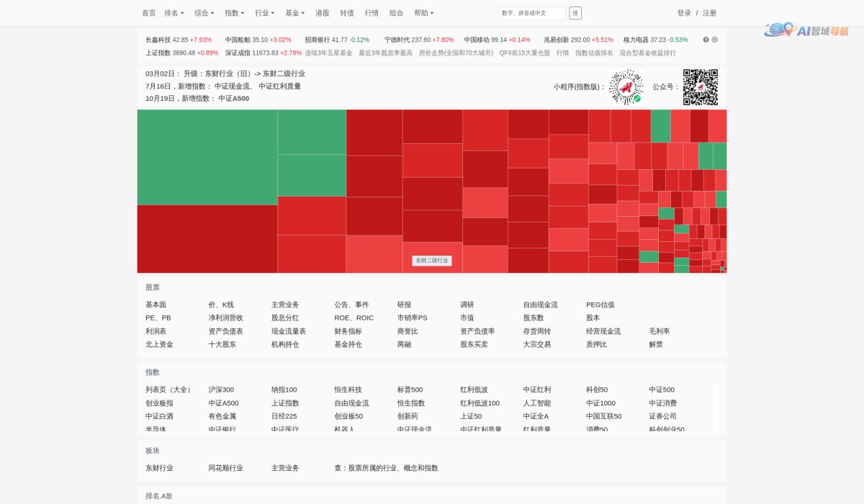
Task: Open 基本面 under the 股票 section
Action: click(x=156, y=305)
